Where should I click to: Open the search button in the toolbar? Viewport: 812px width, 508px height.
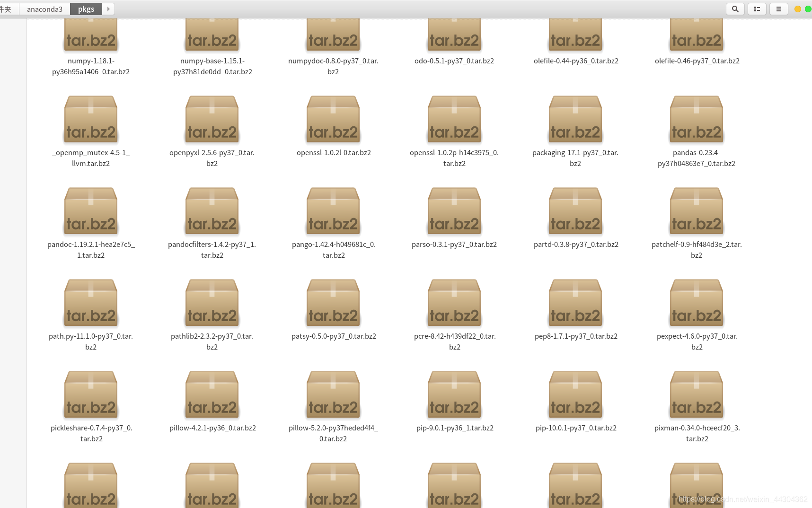735,9
